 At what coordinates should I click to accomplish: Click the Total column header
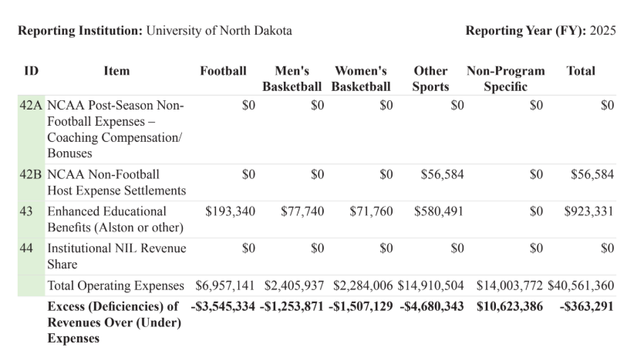pyautogui.click(x=581, y=71)
